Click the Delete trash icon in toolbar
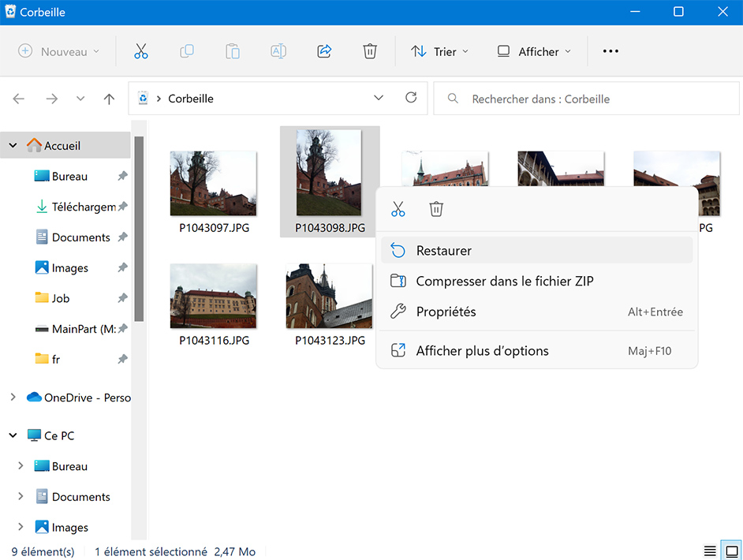Viewport: 743px width, 560px height. tap(370, 51)
